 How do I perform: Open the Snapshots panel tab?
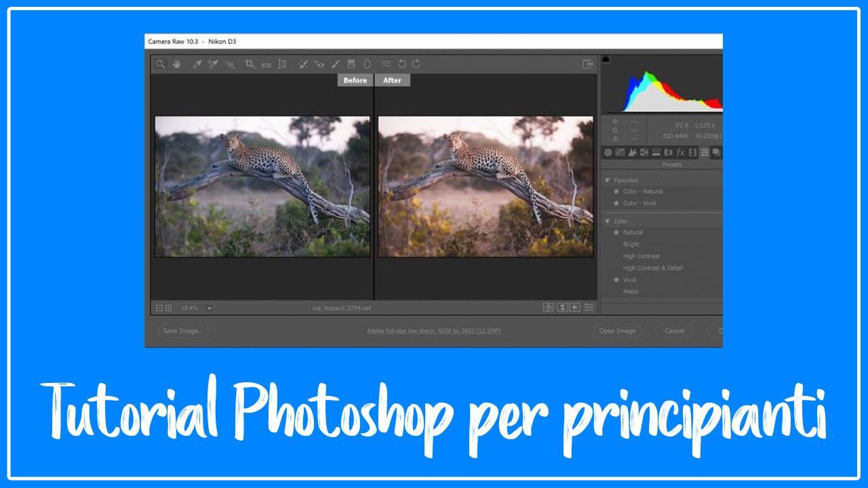[715, 152]
